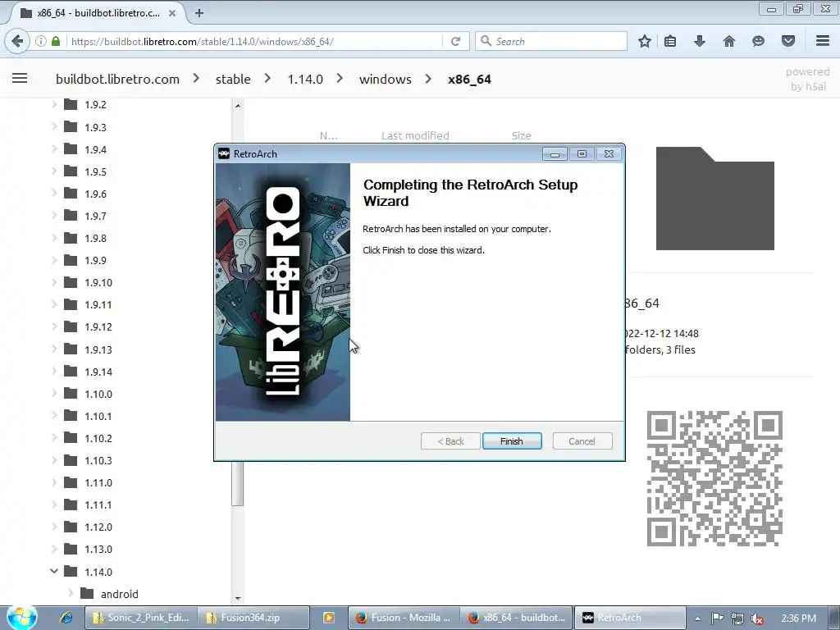Screen dimensions: 840x630
Task: Click the tree scrollbar down arrow
Action: coord(238,598)
